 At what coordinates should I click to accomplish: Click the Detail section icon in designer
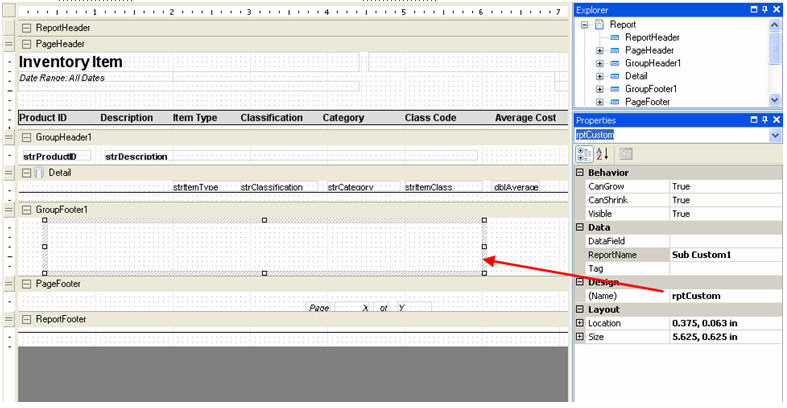pos(40,173)
